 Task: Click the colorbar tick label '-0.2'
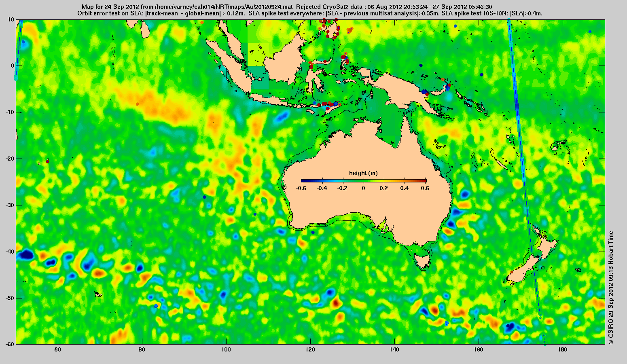tap(342, 188)
